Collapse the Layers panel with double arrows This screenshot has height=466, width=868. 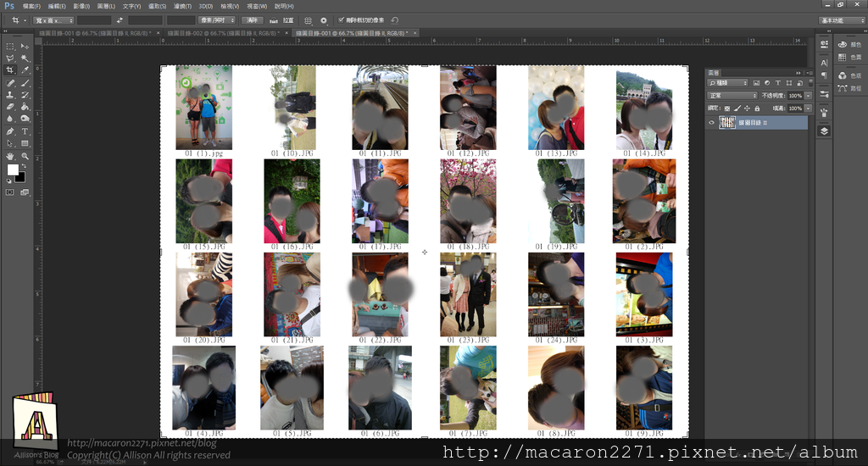pyautogui.click(x=798, y=73)
